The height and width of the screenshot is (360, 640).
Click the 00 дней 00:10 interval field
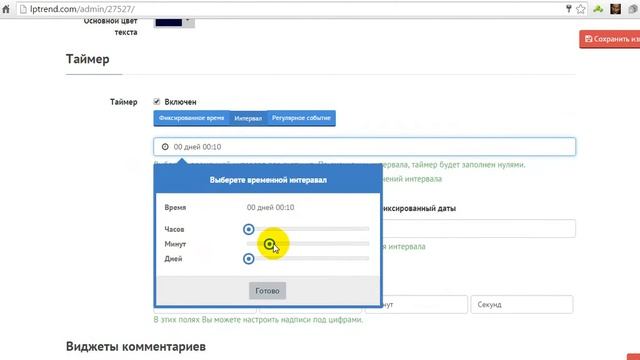(364, 147)
